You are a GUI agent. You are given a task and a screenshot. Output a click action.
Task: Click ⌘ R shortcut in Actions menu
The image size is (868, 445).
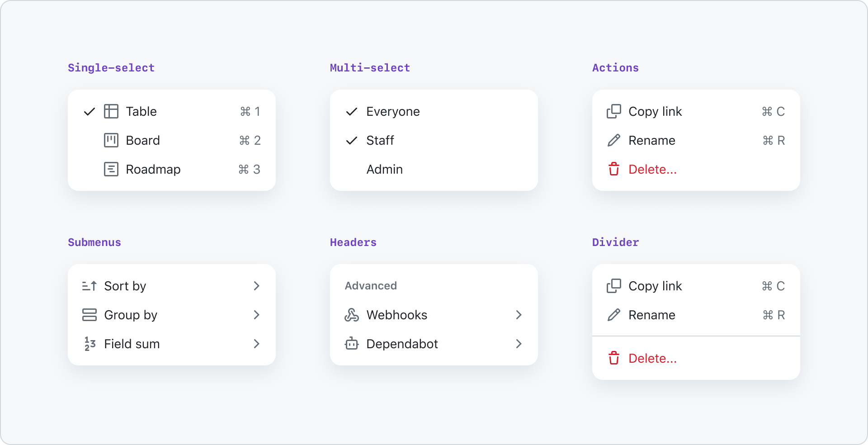point(774,140)
